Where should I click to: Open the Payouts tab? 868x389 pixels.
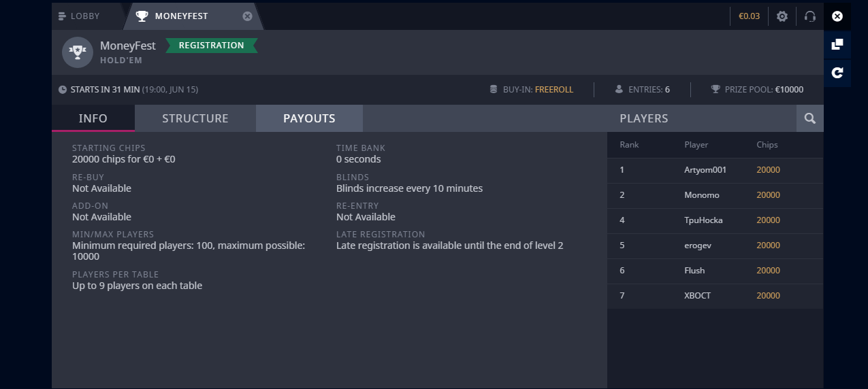pos(309,118)
